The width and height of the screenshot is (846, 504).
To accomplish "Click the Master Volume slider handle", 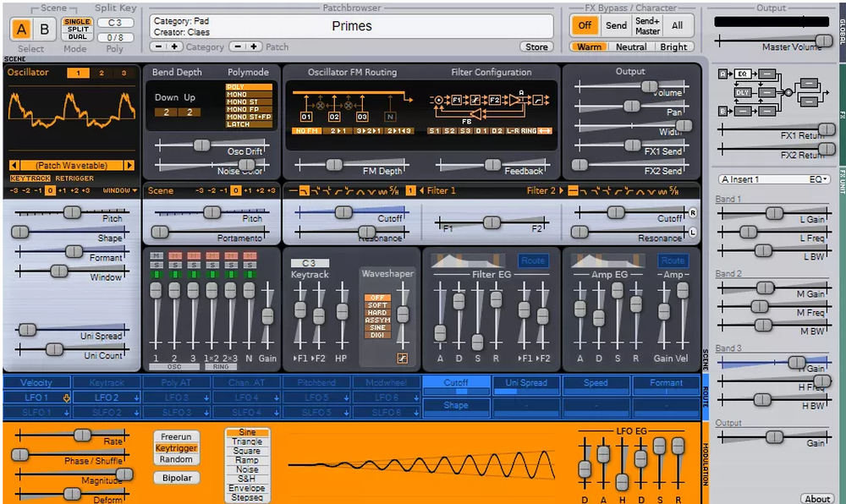I will tap(824, 41).
